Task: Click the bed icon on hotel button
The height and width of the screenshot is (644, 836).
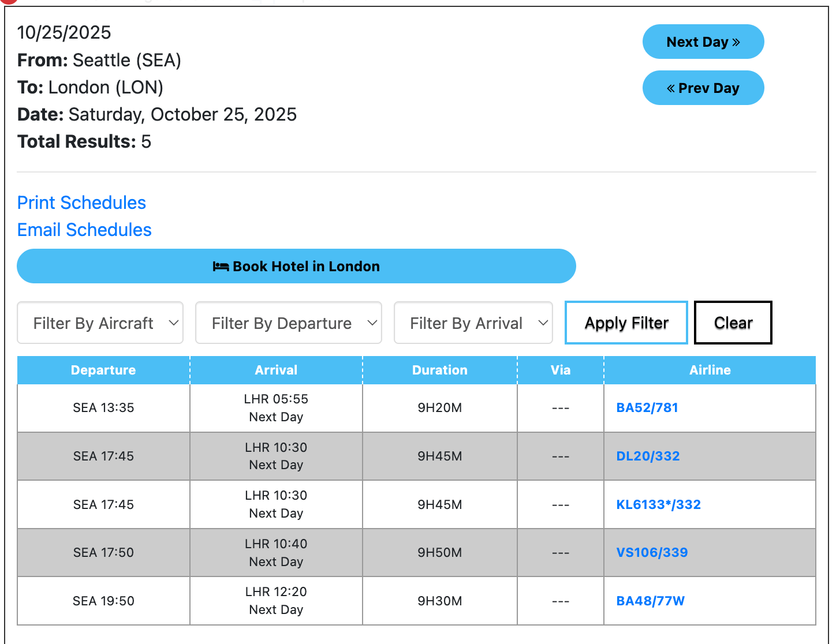Action: tap(221, 267)
